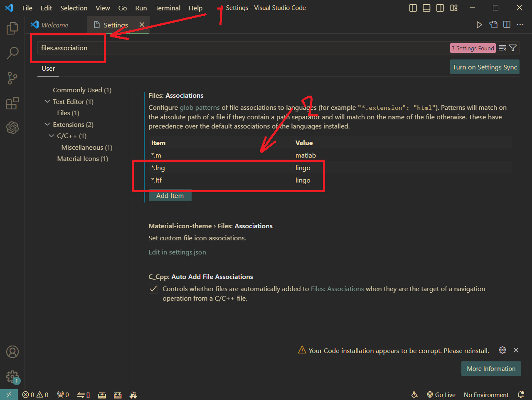
Task: Open Files: Associations link in C_Cpp description
Action: (x=337, y=289)
